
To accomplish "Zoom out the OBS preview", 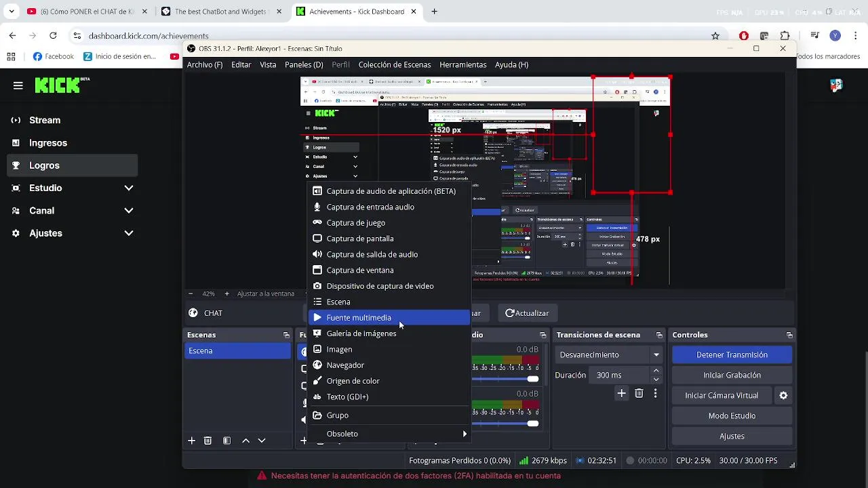I will click(x=191, y=293).
